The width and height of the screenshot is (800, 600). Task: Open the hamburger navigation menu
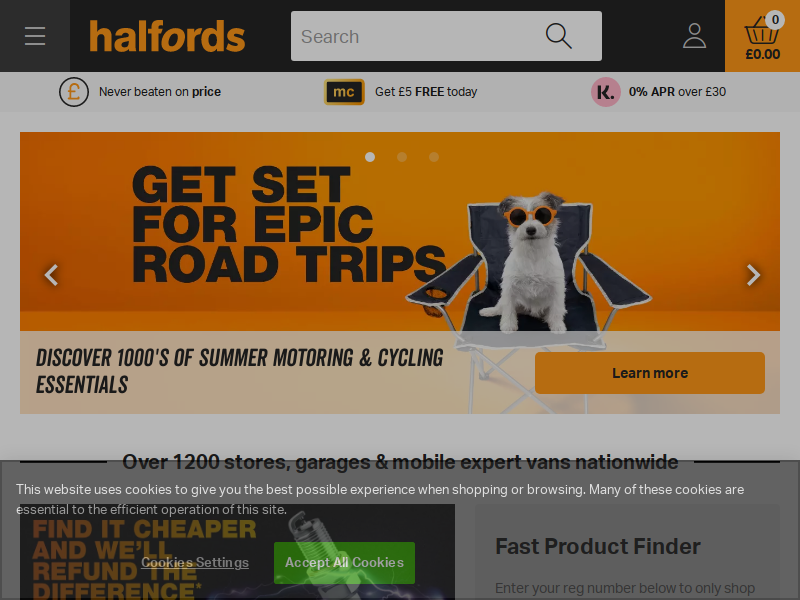click(x=35, y=36)
